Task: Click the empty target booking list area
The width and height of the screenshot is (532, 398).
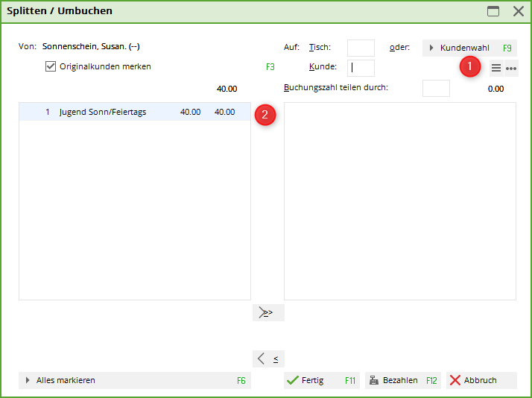Action: tap(399, 201)
